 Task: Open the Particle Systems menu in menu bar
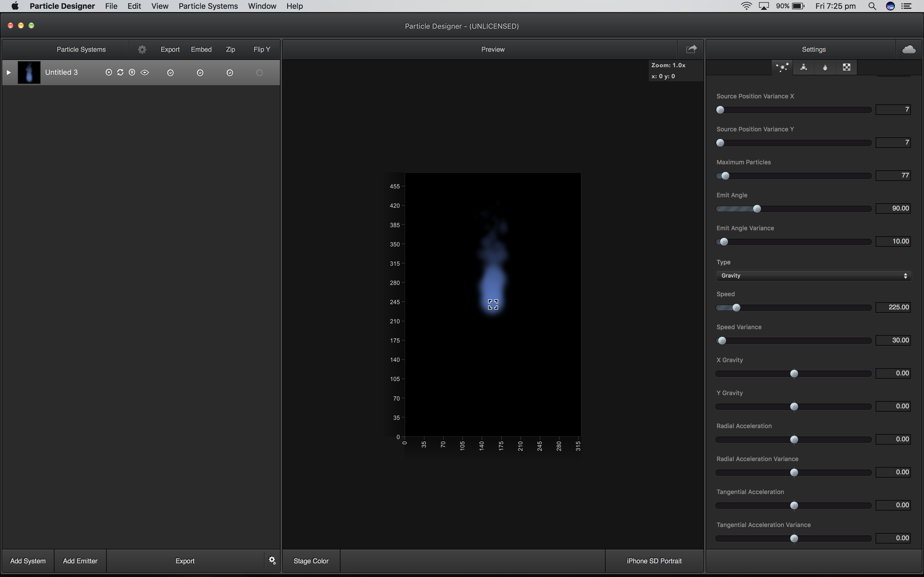click(x=208, y=6)
